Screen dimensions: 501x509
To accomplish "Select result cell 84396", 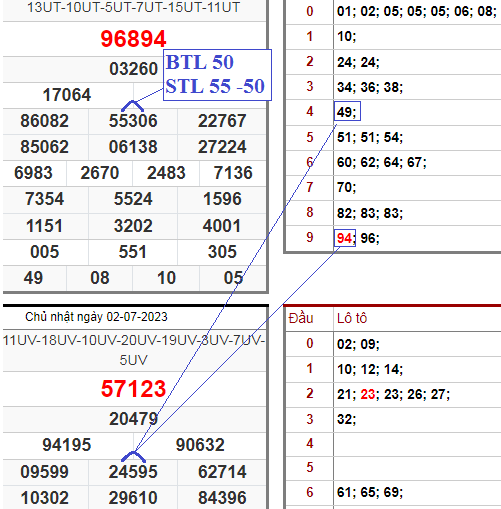I will coord(222,498).
